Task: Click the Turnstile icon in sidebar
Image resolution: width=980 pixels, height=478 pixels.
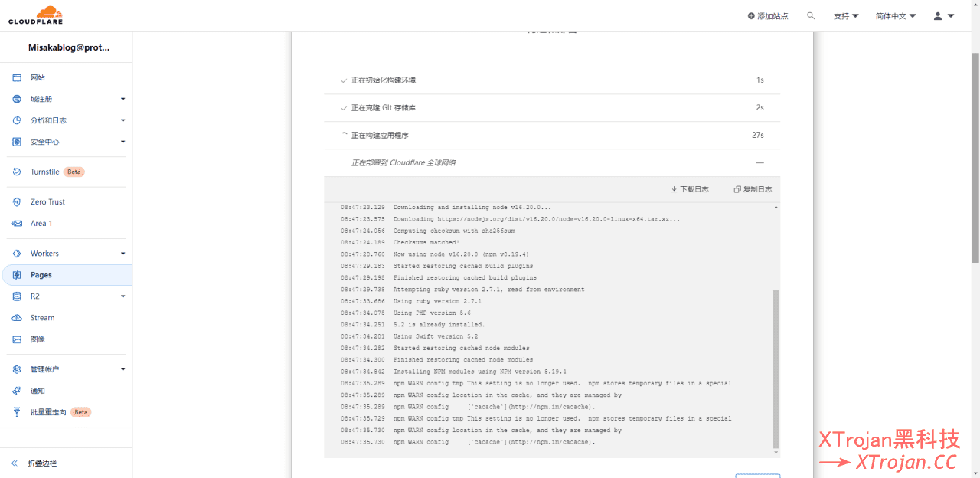Action: pyautogui.click(x=18, y=172)
